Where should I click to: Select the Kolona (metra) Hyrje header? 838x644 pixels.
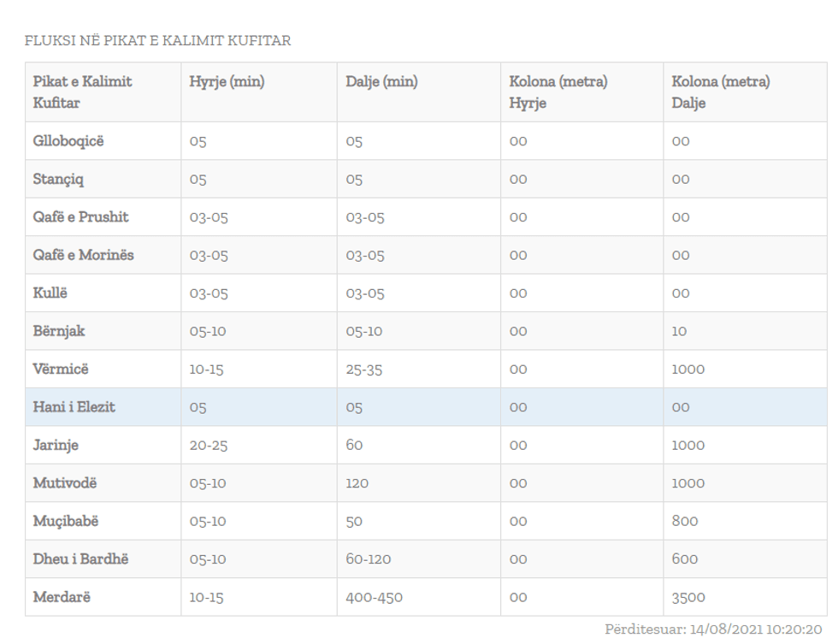pyautogui.click(x=558, y=92)
